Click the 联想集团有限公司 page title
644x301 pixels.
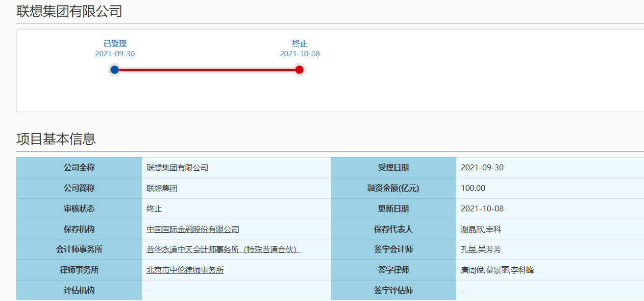tap(66, 9)
